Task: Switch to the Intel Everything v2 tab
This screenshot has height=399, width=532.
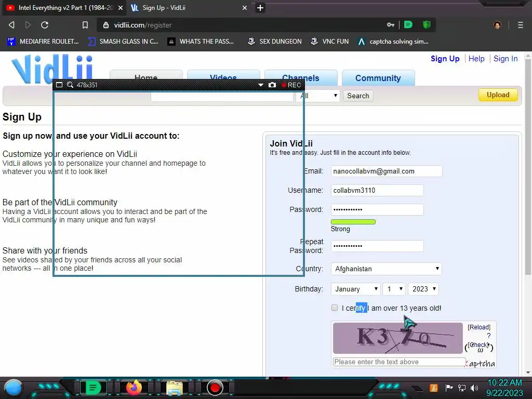Action: 64,8
